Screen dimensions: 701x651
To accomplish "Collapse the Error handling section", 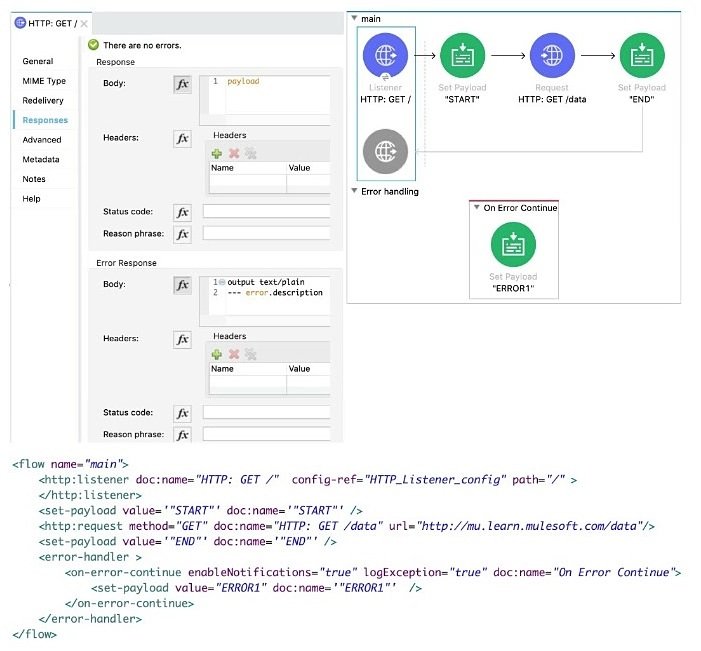I will click(354, 191).
